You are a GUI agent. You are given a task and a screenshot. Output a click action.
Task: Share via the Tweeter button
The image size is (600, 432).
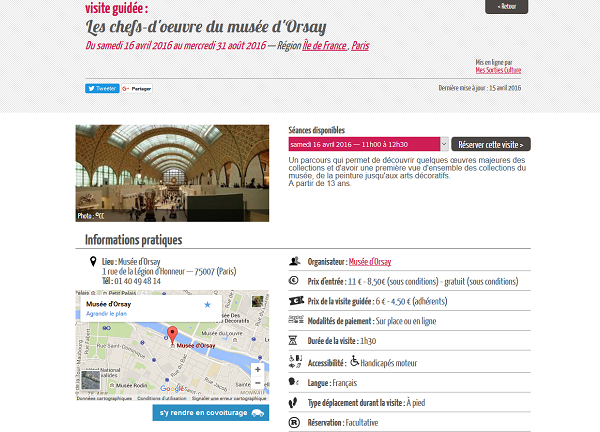(x=102, y=88)
